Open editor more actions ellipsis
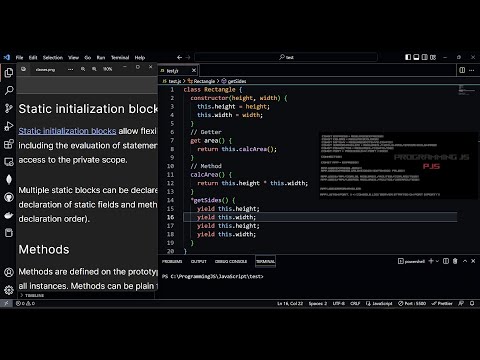The width and height of the screenshot is (480, 360). point(471,70)
